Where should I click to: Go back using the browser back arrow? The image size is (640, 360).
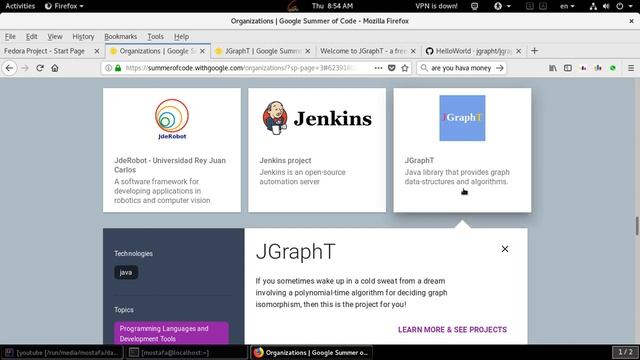tap(9, 68)
